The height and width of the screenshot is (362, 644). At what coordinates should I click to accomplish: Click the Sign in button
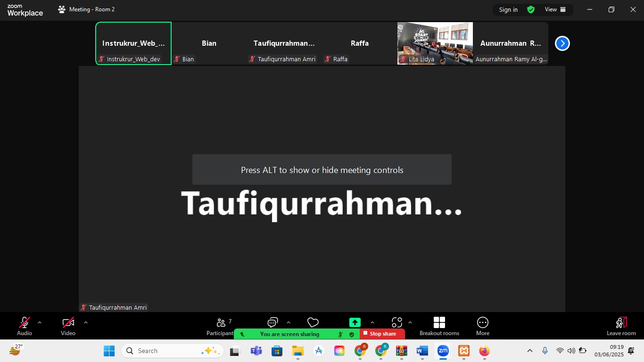[508, 9]
